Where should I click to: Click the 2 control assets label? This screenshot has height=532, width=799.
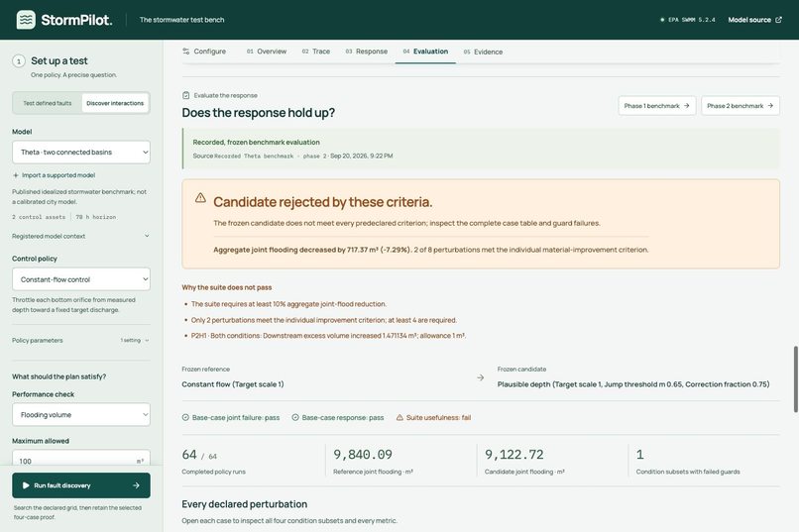point(39,217)
